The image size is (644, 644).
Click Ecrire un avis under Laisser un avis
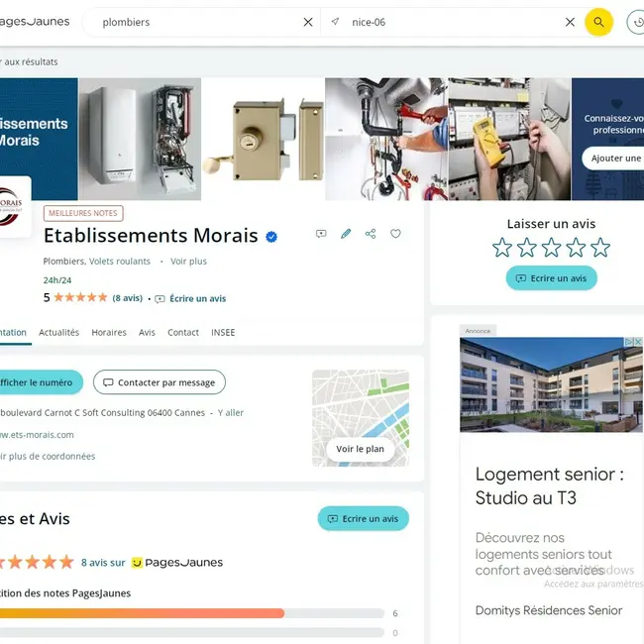click(551, 278)
